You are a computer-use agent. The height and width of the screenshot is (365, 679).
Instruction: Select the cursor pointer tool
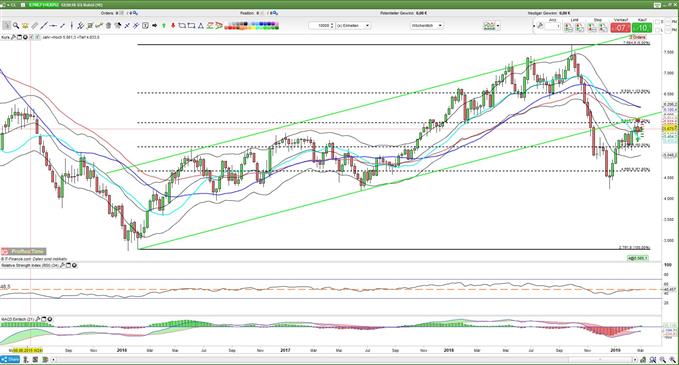(6, 26)
